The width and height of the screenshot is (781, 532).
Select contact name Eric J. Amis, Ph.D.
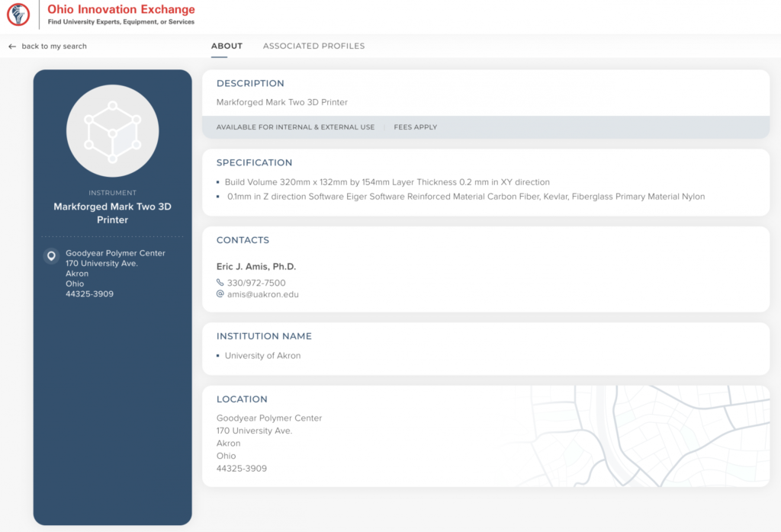(256, 267)
